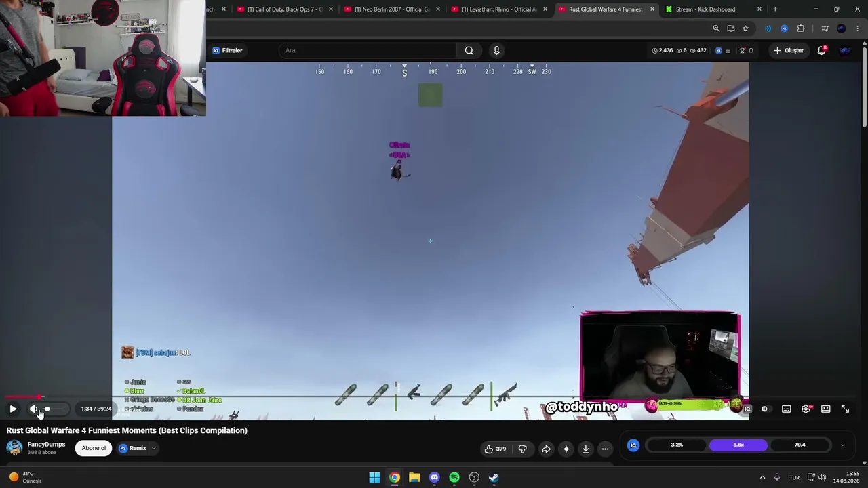
Task: Close the Stream - Kick Dashboard tab
Action: click(759, 9)
